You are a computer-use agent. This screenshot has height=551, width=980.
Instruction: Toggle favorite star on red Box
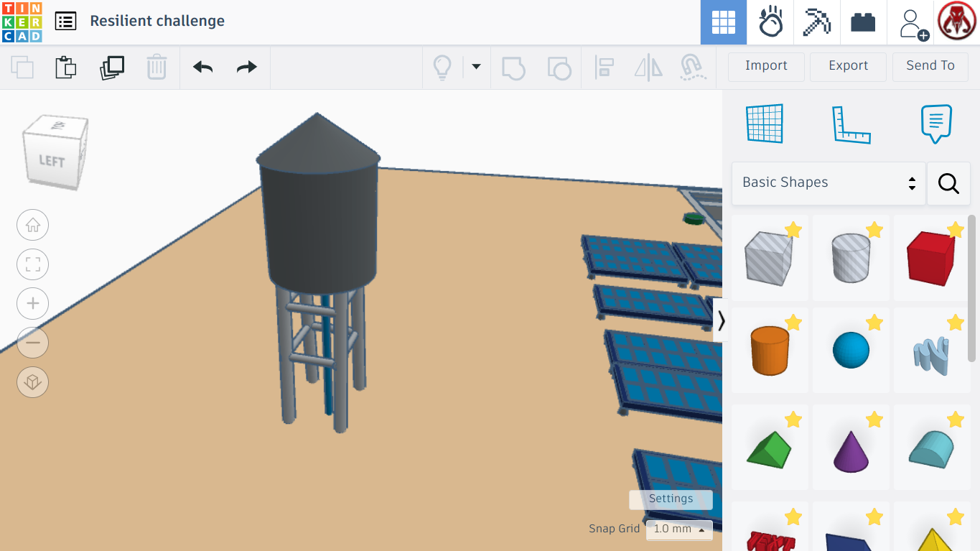(956, 230)
